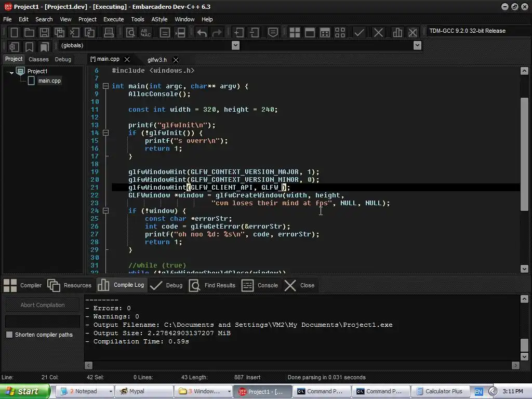The height and width of the screenshot is (399, 532).
Task: Click the editor vertical scrollbar thumb
Action: coord(524,153)
